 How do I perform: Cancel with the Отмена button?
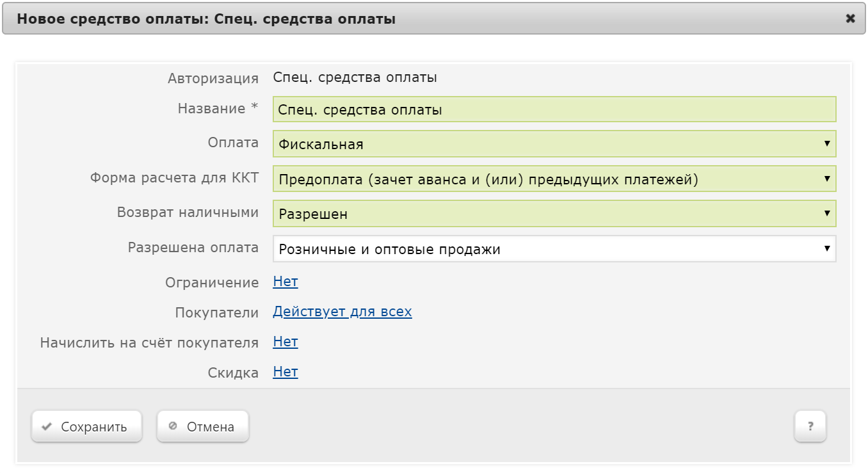(x=203, y=426)
